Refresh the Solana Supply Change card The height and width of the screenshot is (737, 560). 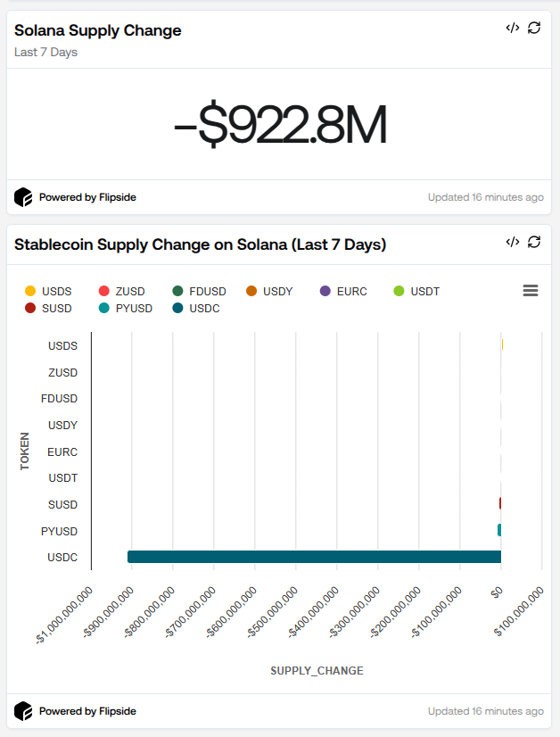click(x=534, y=28)
